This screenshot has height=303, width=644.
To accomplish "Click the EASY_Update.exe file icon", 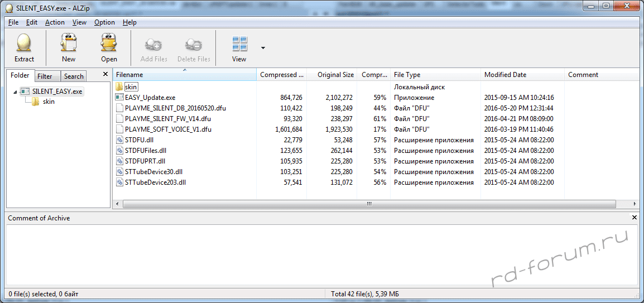I will [x=119, y=97].
